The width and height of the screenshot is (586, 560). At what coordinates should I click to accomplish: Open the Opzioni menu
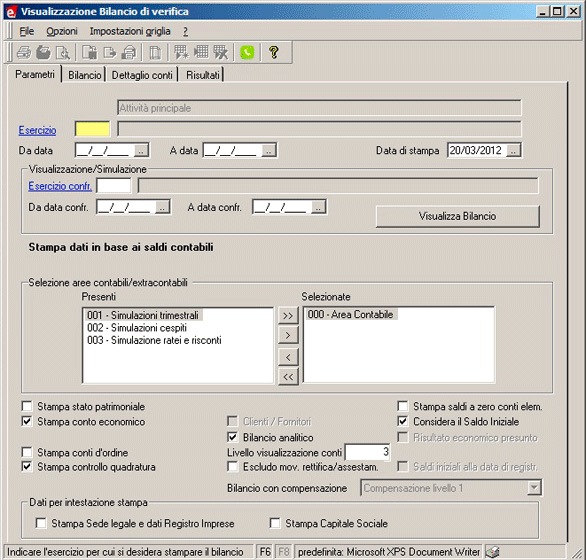point(62,31)
